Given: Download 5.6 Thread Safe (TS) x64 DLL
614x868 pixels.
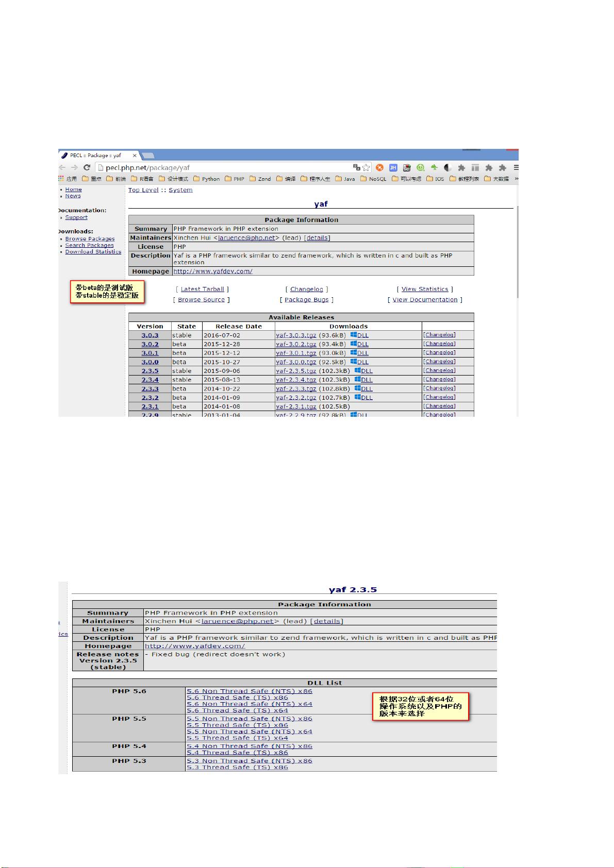Looking at the screenshot, I should click(238, 710).
